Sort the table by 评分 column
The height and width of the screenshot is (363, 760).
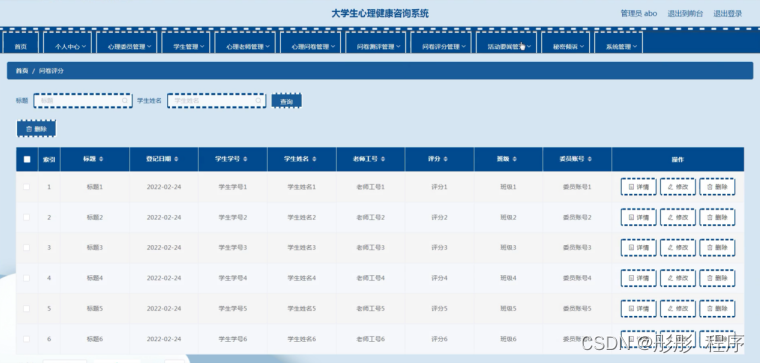[x=445, y=159]
